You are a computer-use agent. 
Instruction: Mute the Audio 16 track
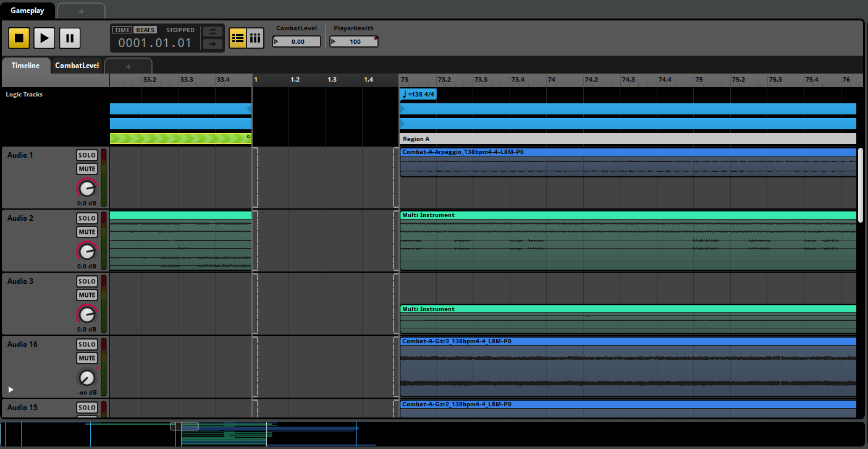(x=87, y=358)
